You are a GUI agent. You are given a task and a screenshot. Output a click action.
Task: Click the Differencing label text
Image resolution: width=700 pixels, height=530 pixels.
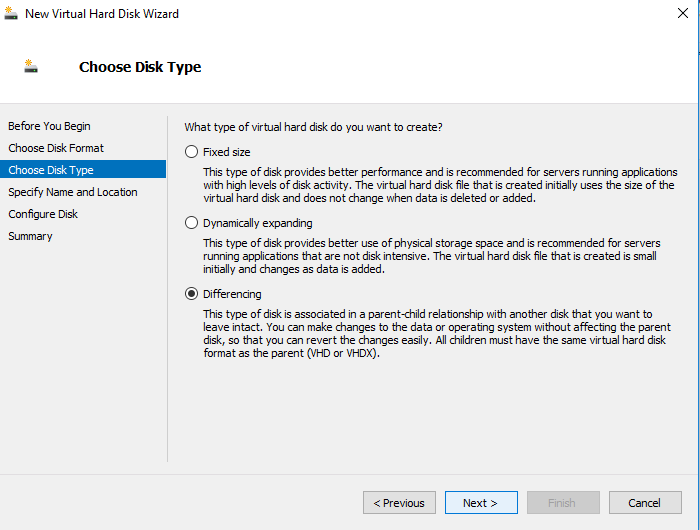[x=232, y=294]
